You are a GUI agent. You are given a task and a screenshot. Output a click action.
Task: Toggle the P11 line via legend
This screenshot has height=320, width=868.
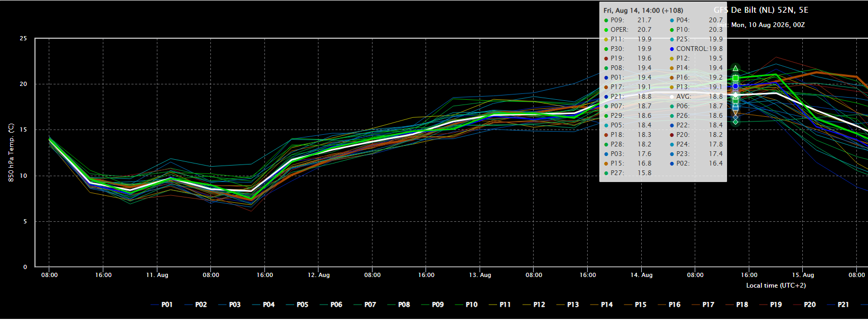(500, 305)
